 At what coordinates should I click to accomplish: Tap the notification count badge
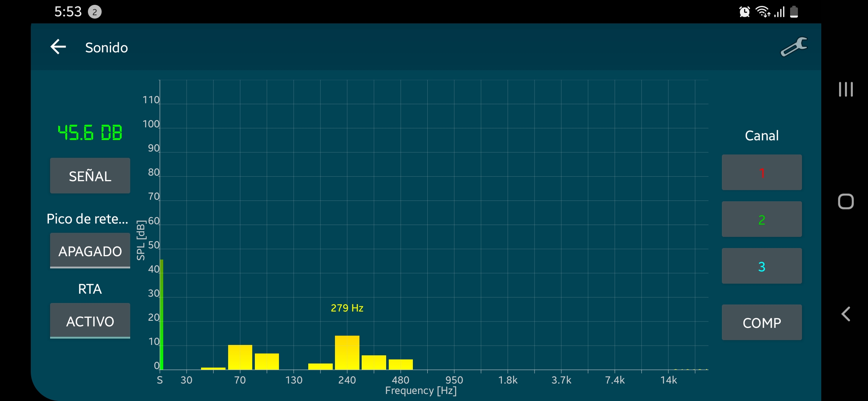(x=95, y=12)
